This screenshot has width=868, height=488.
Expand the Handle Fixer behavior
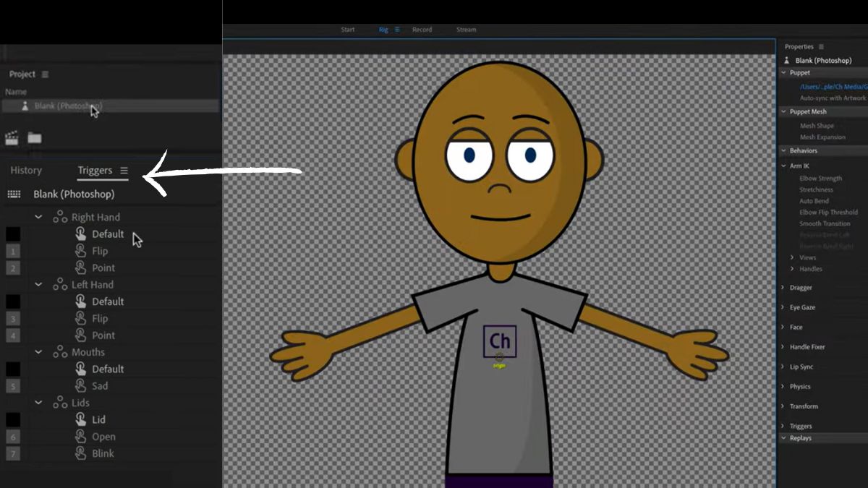pyautogui.click(x=783, y=347)
